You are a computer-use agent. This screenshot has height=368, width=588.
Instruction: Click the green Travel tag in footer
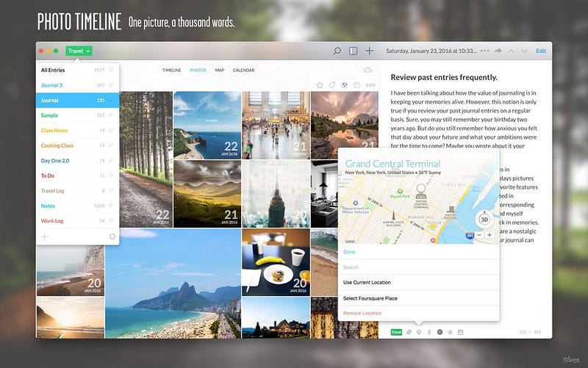(x=396, y=332)
